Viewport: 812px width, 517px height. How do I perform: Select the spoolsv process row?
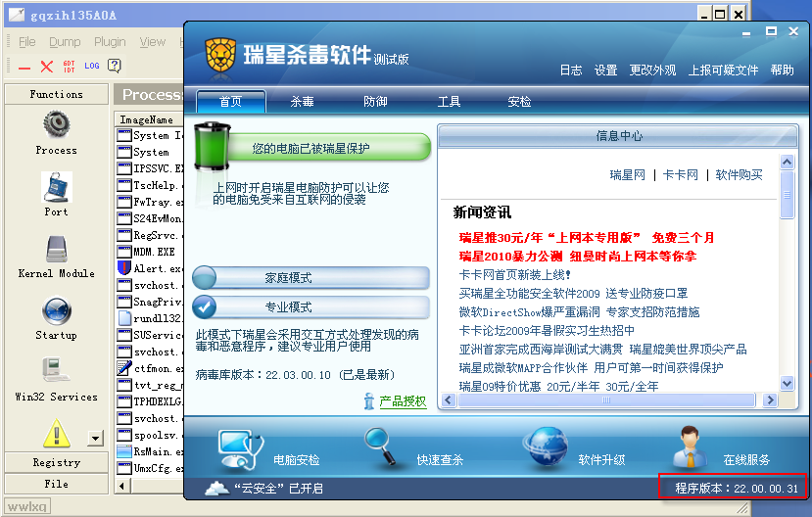coord(150,435)
